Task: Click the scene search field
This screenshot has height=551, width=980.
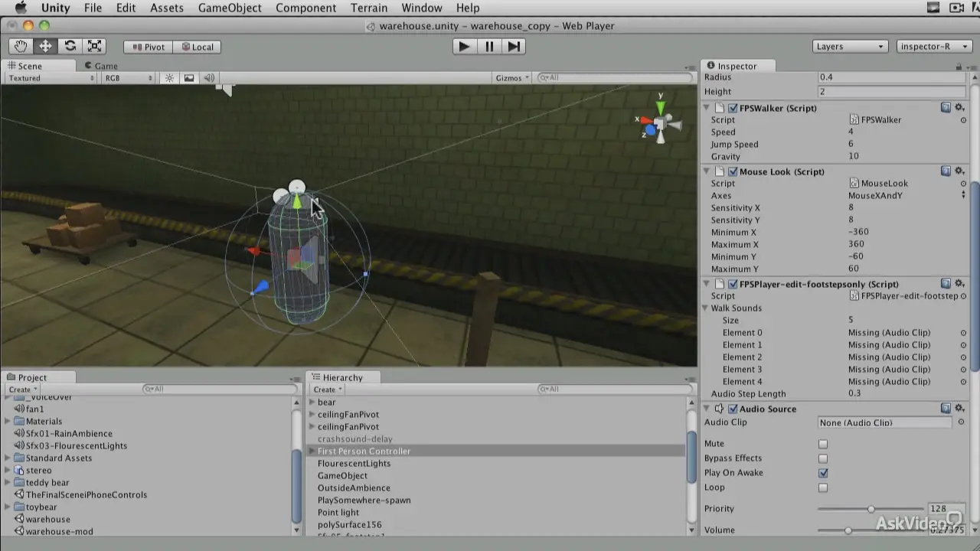Action: pos(613,78)
